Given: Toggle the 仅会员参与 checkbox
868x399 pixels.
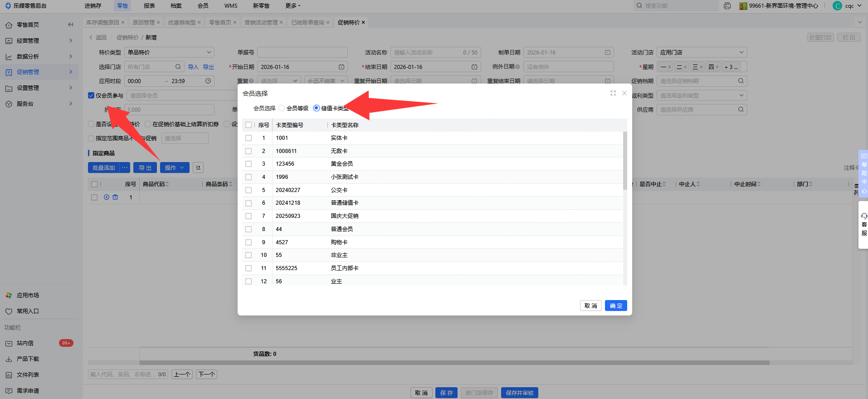Looking at the screenshot, I should tap(91, 95).
